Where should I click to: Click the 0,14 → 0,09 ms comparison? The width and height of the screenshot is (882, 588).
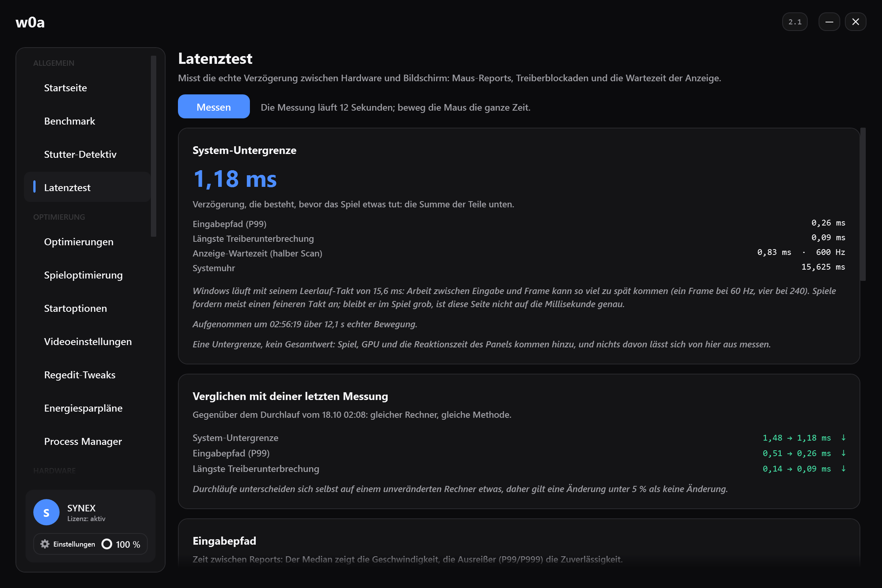click(x=797, y=469)
